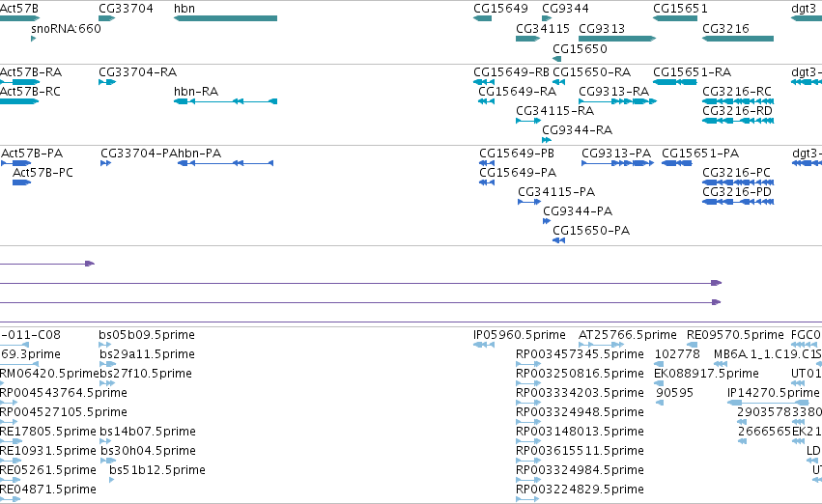This screenshot has height=504, width=822.
Task: Select the CG15651-RA transcript glyph
Action: click(674, 82)
